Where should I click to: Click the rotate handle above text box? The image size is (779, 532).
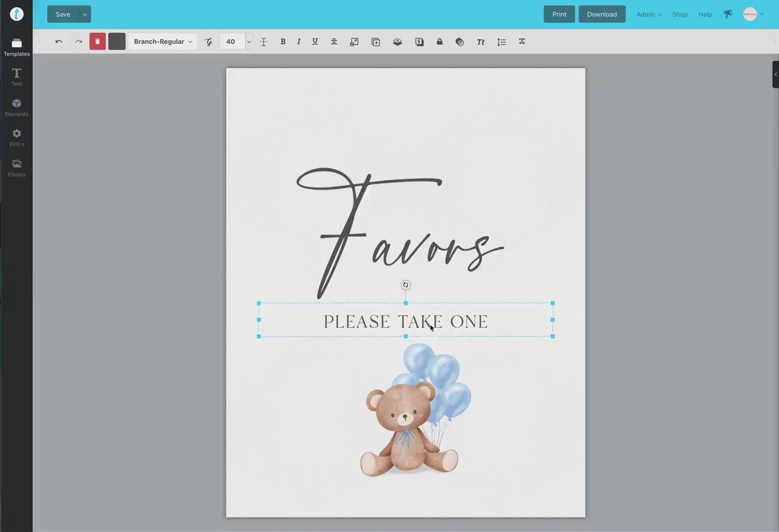(405, 285)
